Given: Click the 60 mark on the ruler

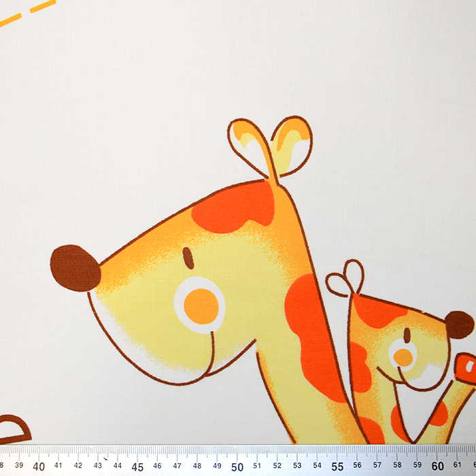Looking at the screenshot, I should pyautogui.click(x=436, y=466).
